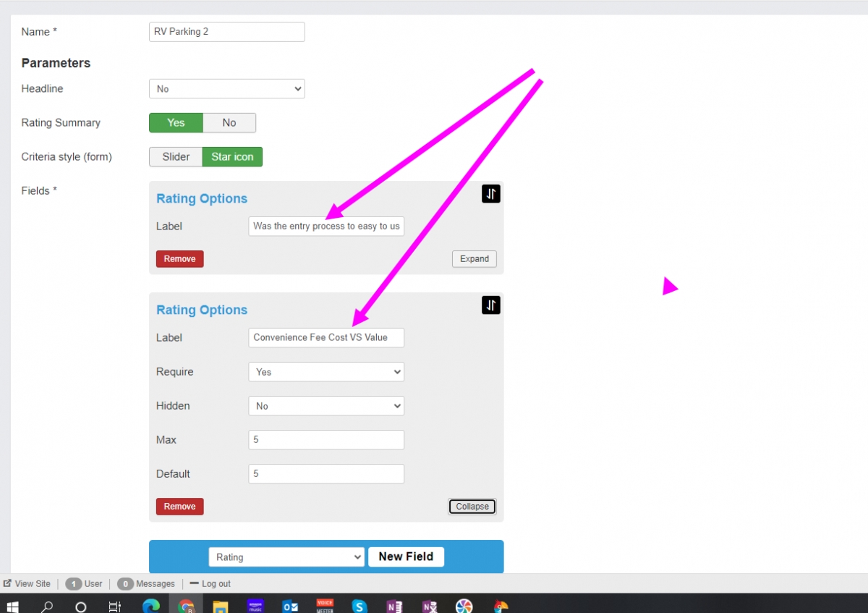
Task: Expand the first Rating Options panel
Action: coord(474,259)
